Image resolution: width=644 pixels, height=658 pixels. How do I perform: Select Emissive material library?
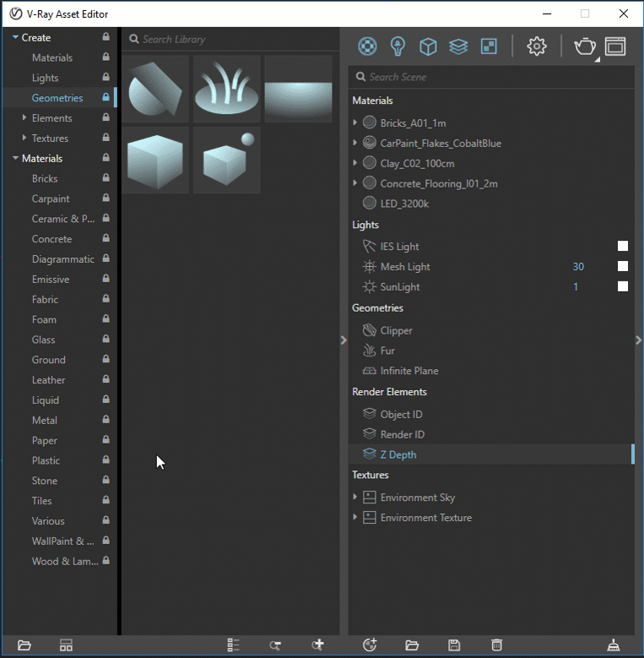[51, 280]
